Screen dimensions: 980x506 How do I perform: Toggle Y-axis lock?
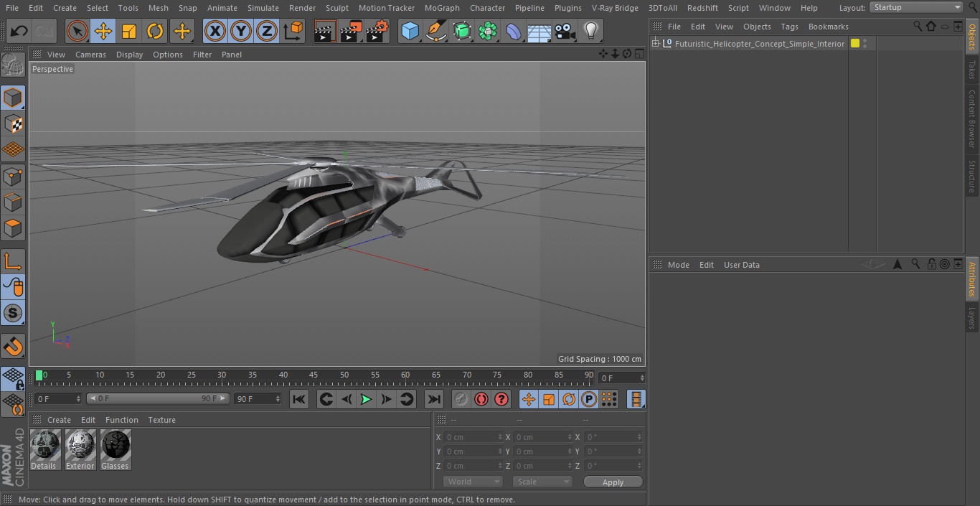pyautogui.click(x=241, y=31)
